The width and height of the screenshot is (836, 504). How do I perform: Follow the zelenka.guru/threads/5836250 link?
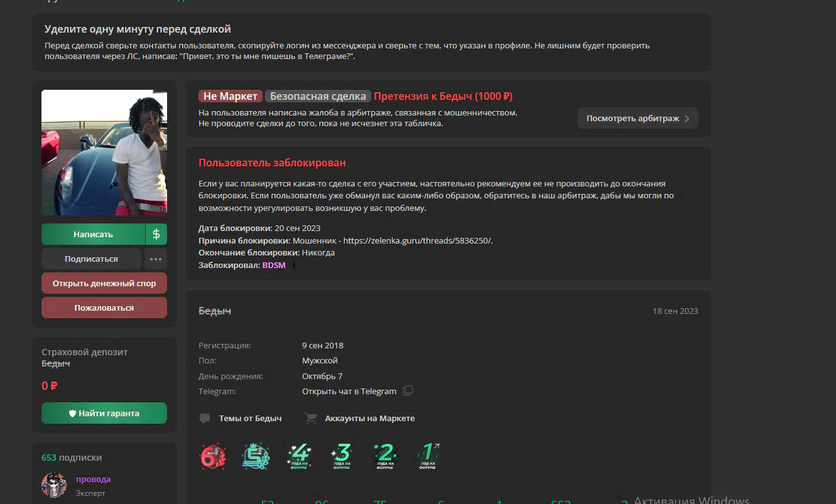pos(418,240)
